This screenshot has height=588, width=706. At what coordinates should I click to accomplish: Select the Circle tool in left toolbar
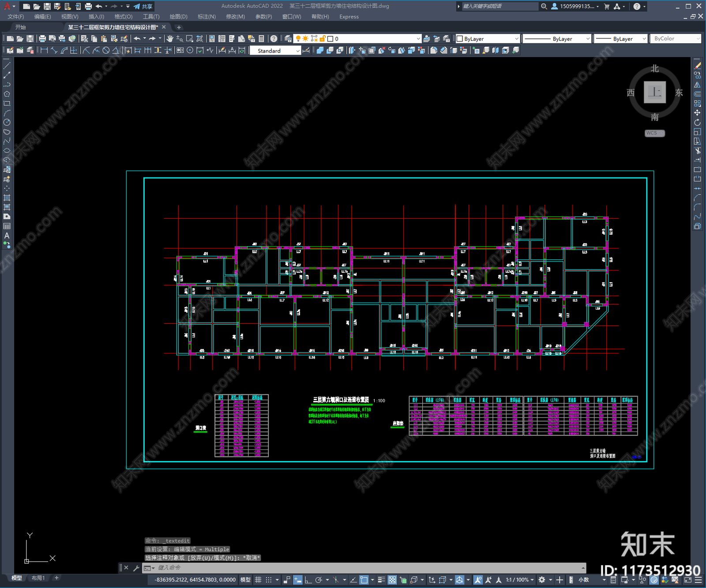(7, 122)
